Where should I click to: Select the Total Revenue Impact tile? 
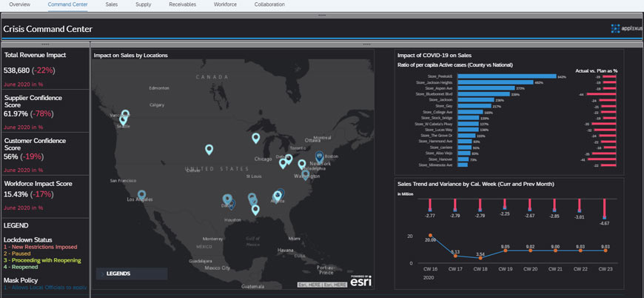46,69
